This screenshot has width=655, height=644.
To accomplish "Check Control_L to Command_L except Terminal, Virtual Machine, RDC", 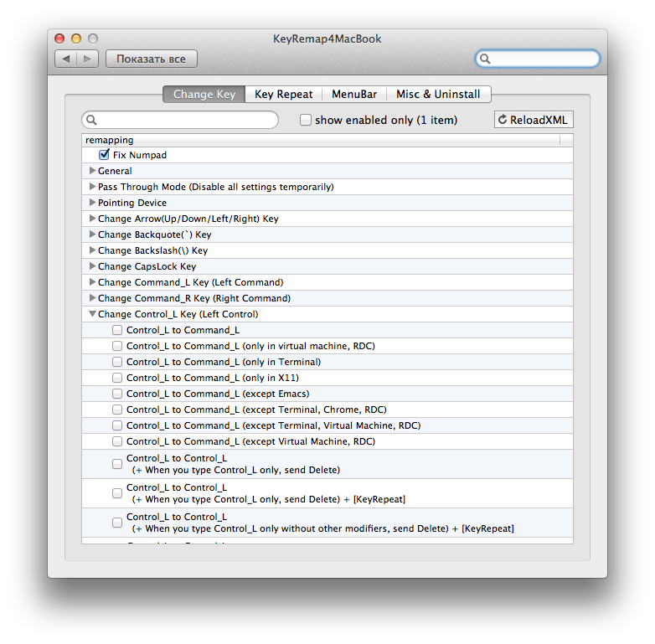I will point(117,425).
